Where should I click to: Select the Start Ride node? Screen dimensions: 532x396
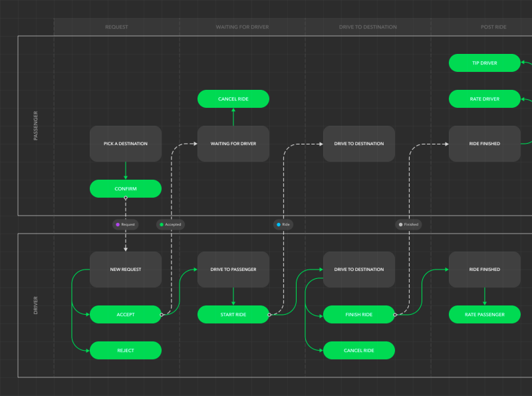(233, 314)
